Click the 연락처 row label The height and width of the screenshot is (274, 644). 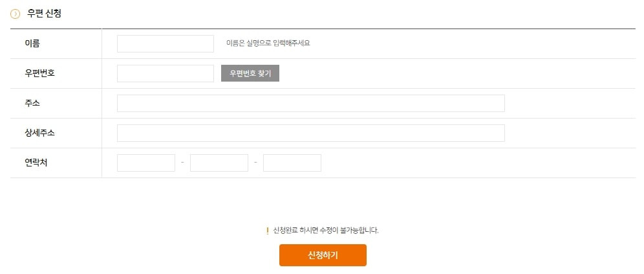(36, 163)
